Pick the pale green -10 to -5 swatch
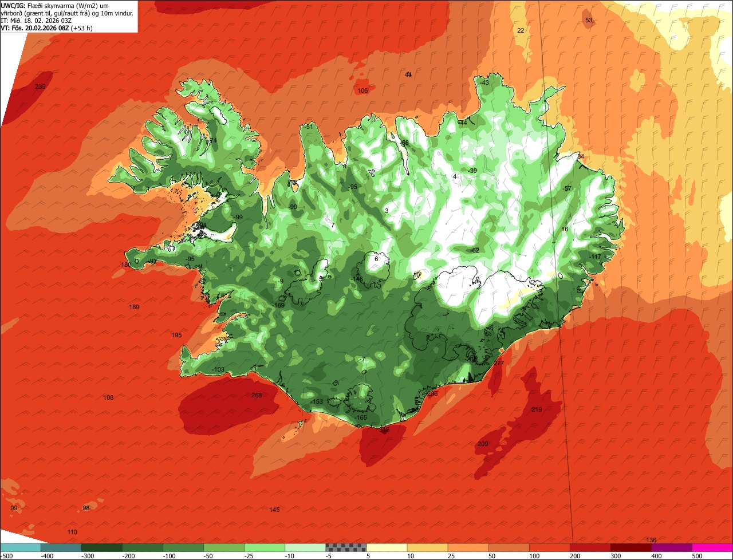The image size is (733, 560). tap(305, 547)
